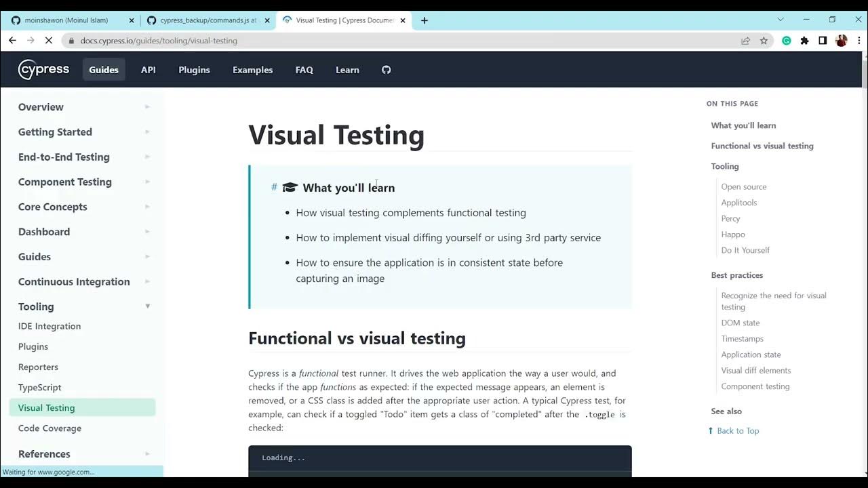Open Plugins in the top navigation
The width and height of the screenshot is (868, 488).
point(194,70)
